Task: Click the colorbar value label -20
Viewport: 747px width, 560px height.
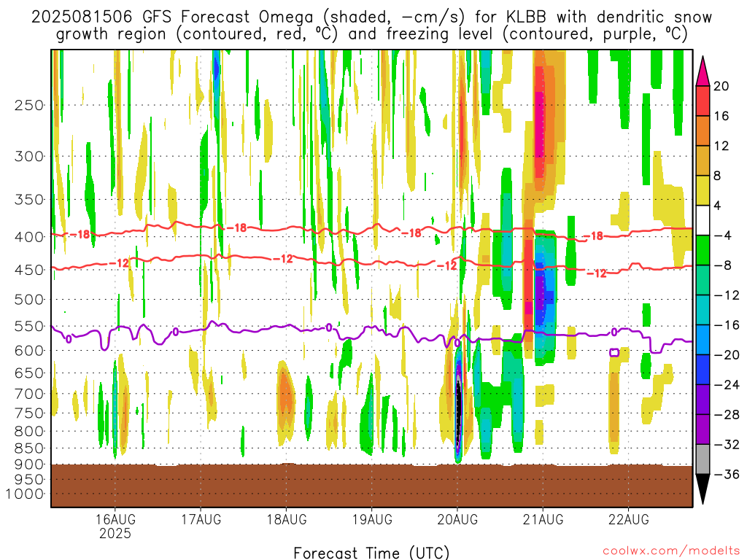Action: (x=727, y=355)
